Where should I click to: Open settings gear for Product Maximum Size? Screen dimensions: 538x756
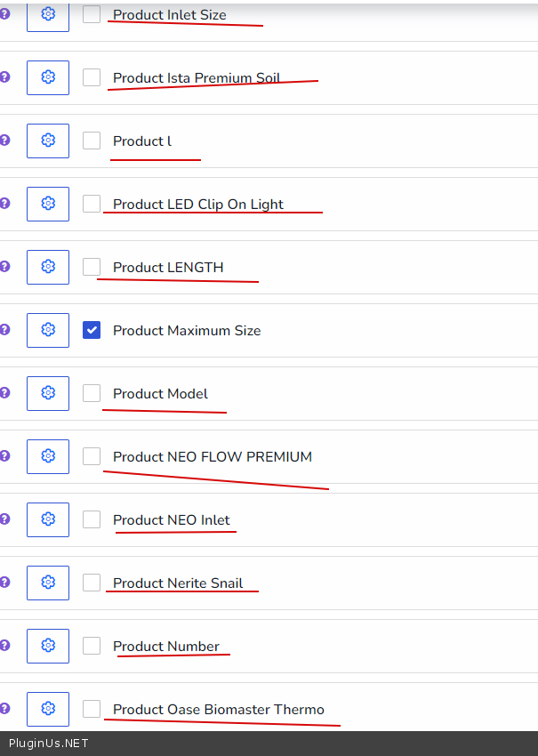48,330
